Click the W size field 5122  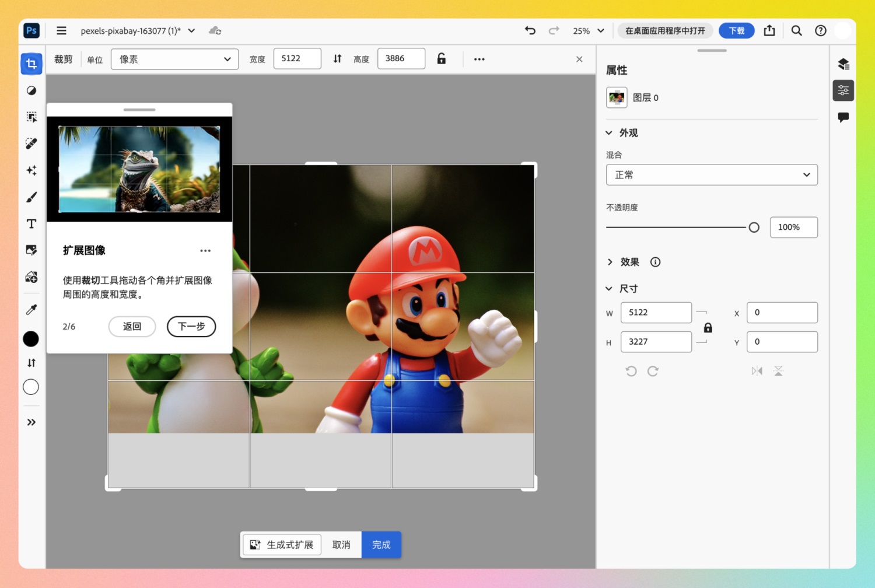tap(656, 313)
